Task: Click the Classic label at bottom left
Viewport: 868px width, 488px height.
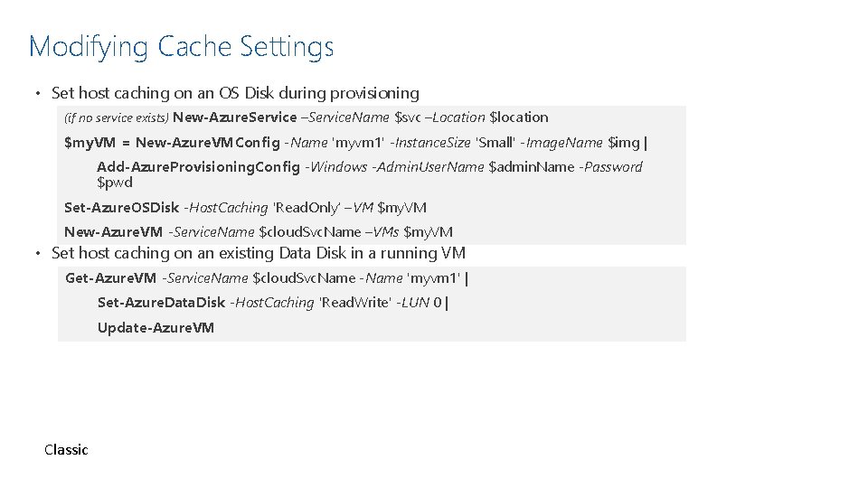Action: [x=66, y=449]
